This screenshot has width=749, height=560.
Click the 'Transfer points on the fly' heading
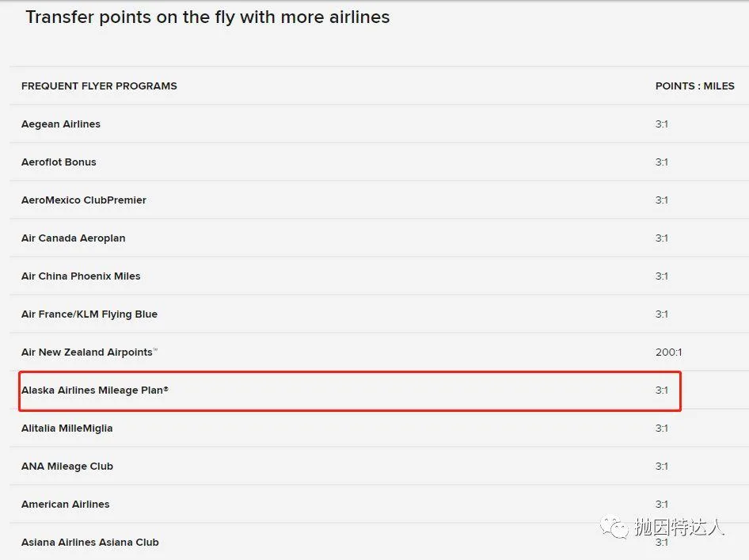pyautogui.click(x=207, y=17)
